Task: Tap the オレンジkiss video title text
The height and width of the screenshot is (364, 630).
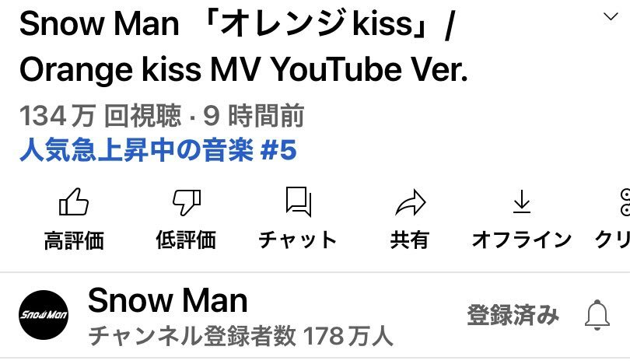Action: point(244,46)
